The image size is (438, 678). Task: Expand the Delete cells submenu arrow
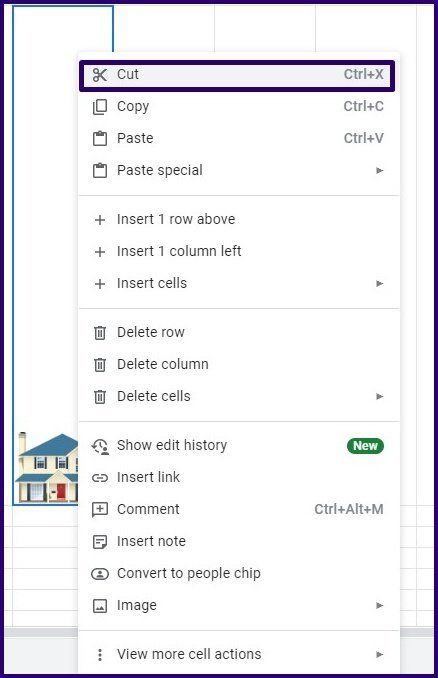380,397
